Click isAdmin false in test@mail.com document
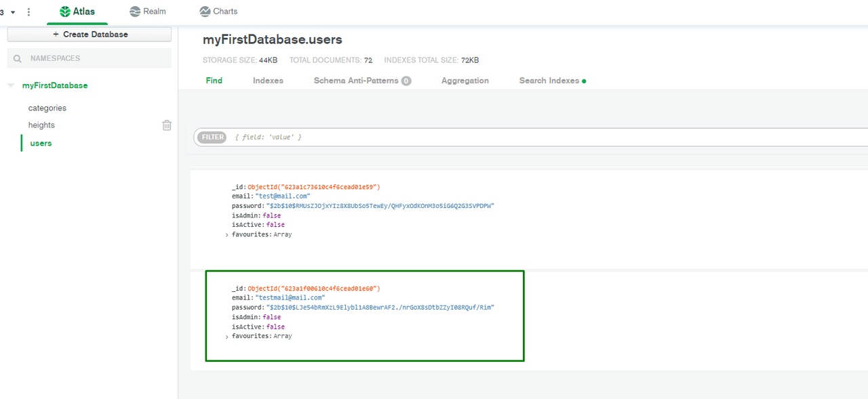The image size is (868, 399). [x=271, y=215]
